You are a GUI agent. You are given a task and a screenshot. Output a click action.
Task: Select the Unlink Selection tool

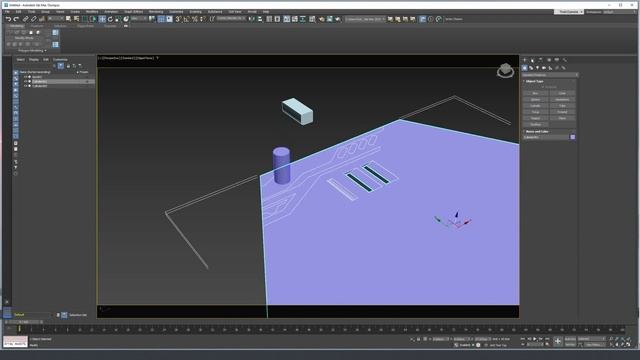(33, 19)
